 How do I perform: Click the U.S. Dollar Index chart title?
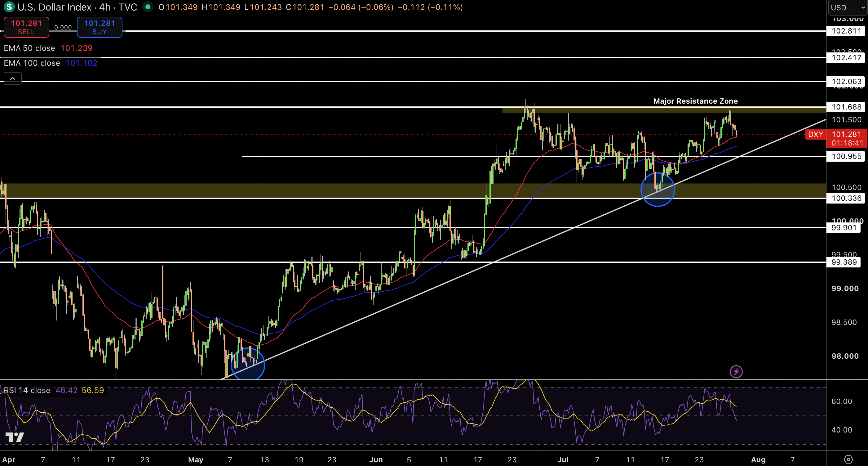click(x=77, y=7)
